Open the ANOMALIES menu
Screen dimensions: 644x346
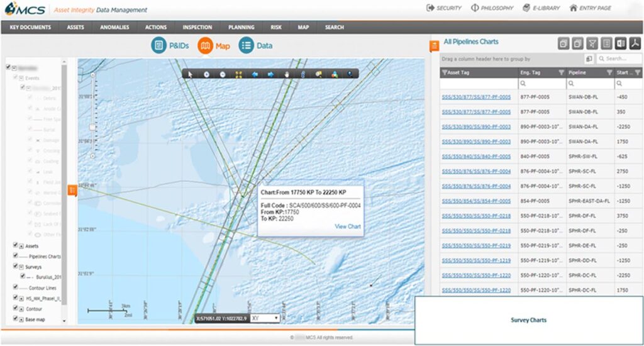point(114,27)
